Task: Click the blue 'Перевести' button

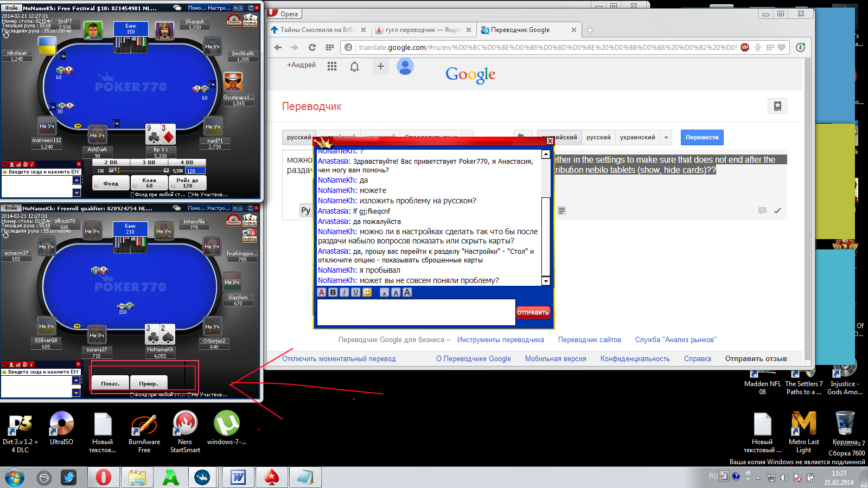Action: pos(702,137)
